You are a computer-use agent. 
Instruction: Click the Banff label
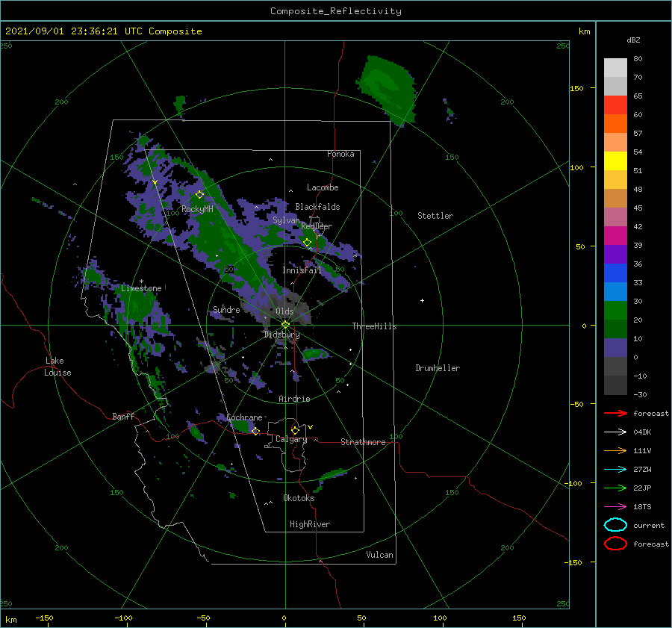point(123,416)
